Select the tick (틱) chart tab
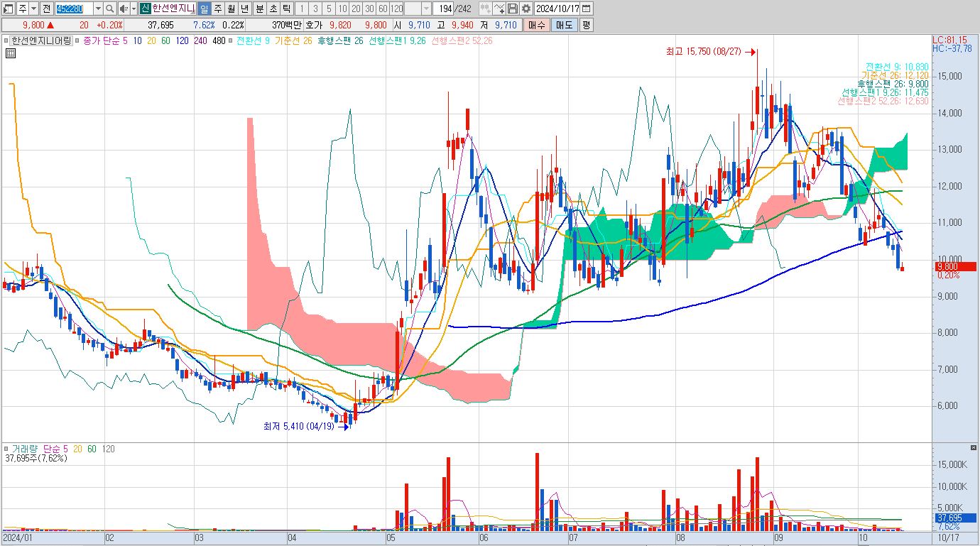The height and width of the screenshot is (546, 980). [x=285, y=9]
